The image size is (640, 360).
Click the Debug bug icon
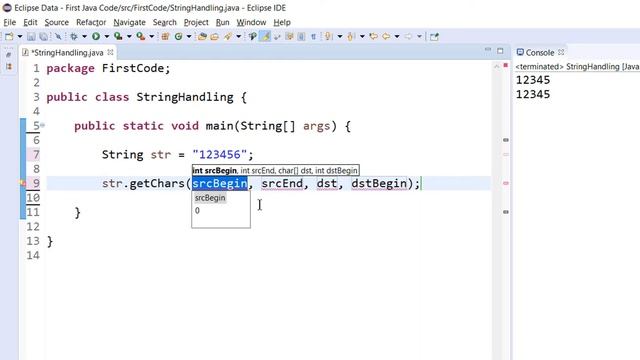coord(74,37)
